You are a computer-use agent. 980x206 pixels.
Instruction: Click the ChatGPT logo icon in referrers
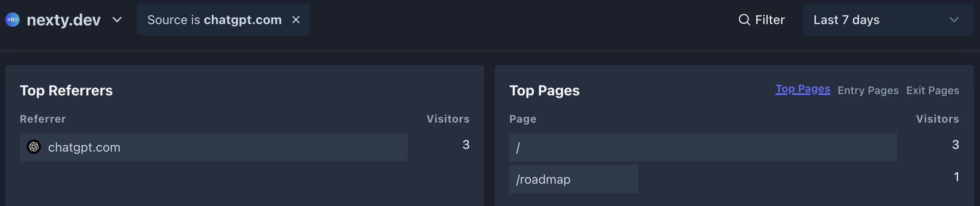[34, 147]
